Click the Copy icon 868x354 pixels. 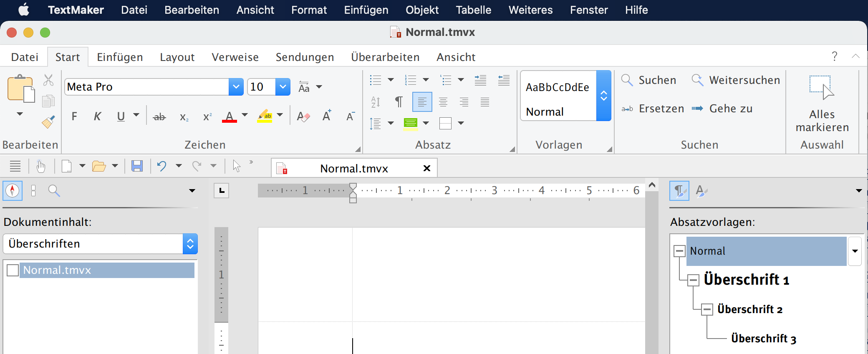tap(48, 101)
